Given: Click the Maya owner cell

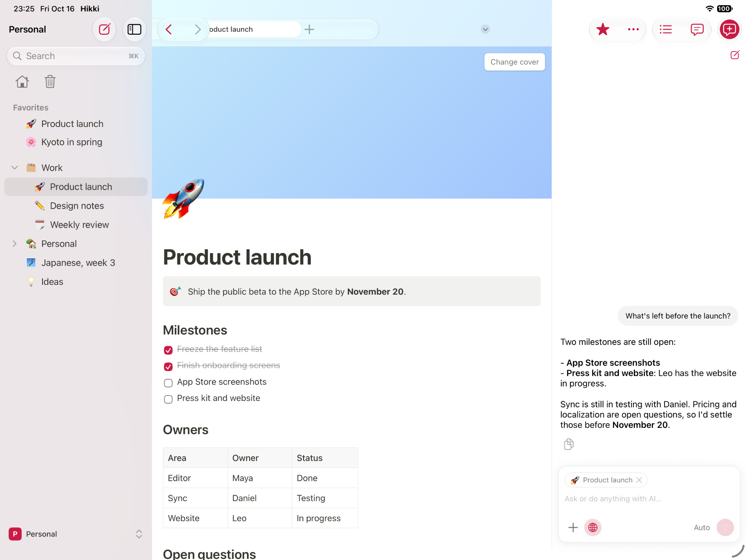Looking at the screenshot, I should pos(260,478).
